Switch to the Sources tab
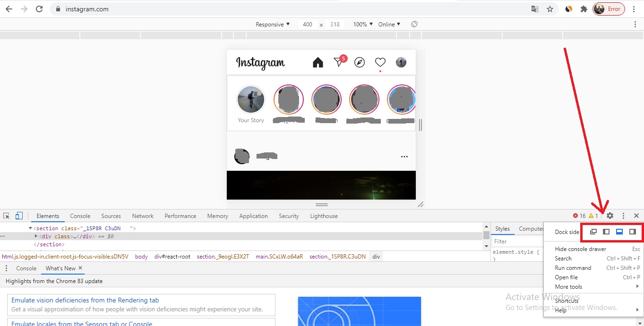Screen dimensions: 644x326 pos(111,216)
